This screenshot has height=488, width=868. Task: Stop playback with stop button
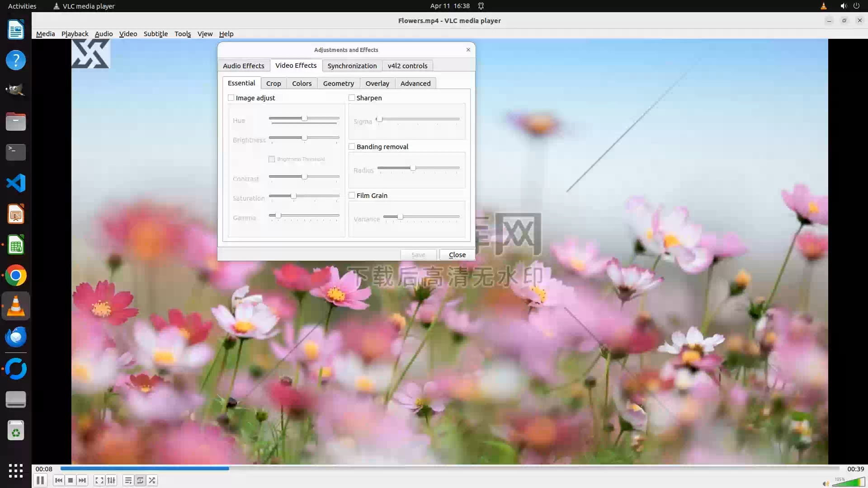click(x=71, y=480)
